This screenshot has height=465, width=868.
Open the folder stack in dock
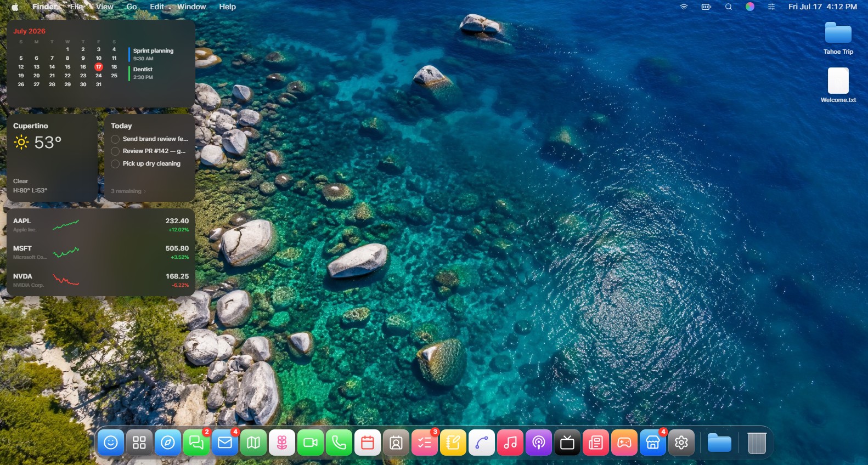pos(719,443)
